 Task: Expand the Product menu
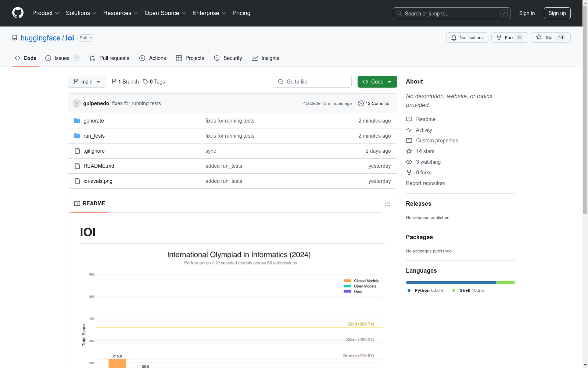point(46,13)
